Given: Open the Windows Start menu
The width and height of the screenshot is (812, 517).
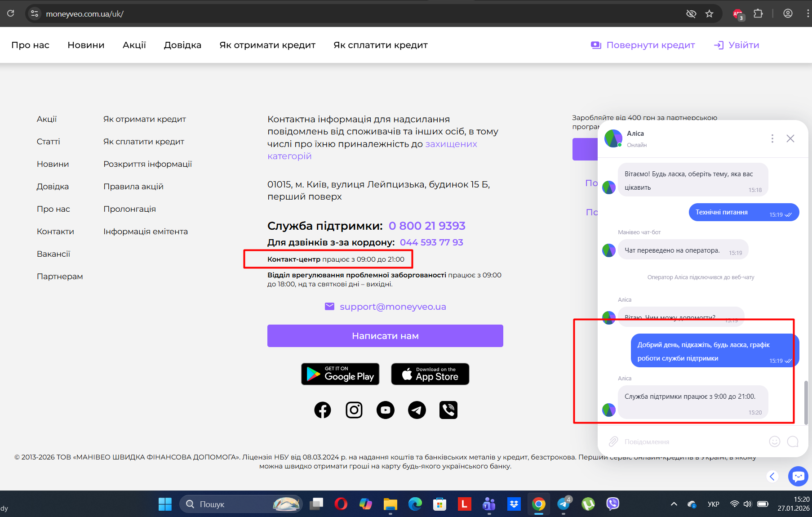Looking at the screenshot, I should click(165, 504).
